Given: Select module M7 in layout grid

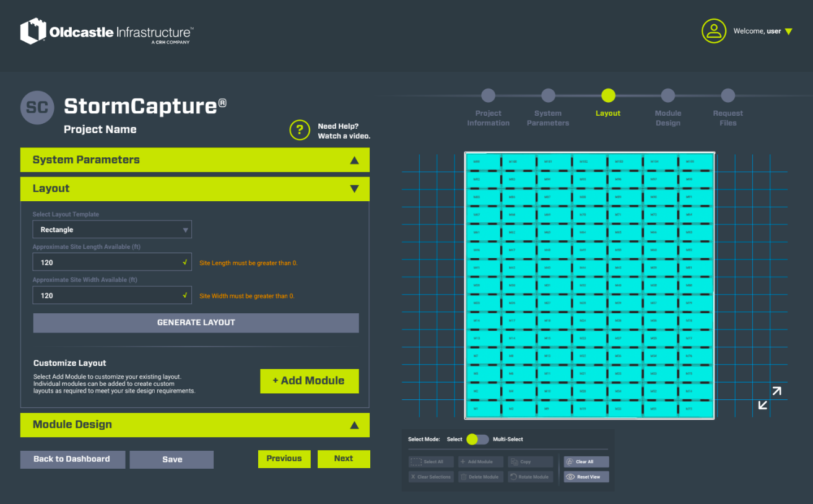Looking at the screenshot, I should coord(484,356).
